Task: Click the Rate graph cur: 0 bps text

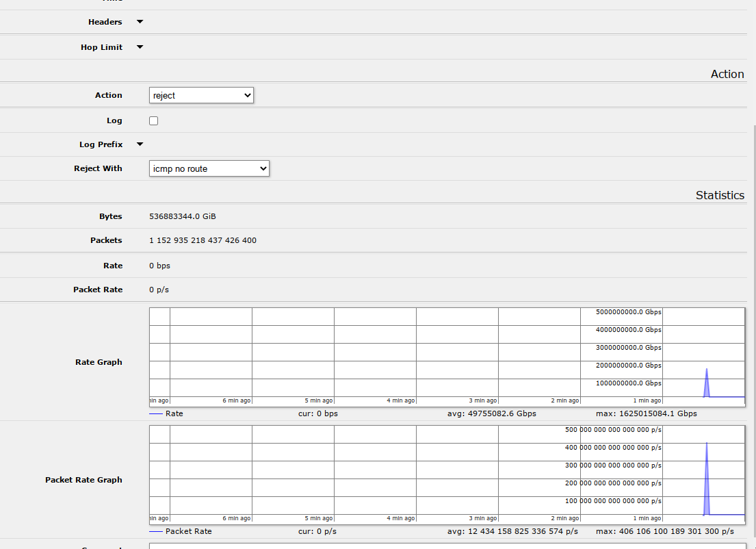Action: click(318, 413)
